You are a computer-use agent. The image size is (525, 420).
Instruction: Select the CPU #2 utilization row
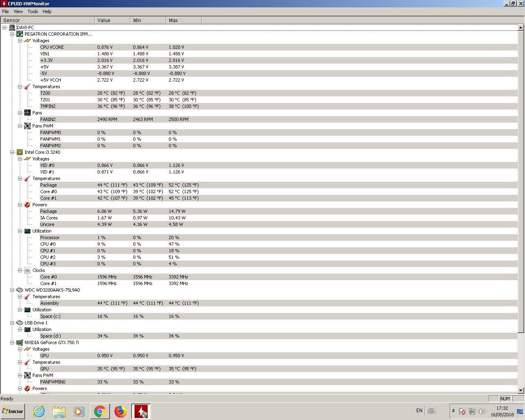278,257
